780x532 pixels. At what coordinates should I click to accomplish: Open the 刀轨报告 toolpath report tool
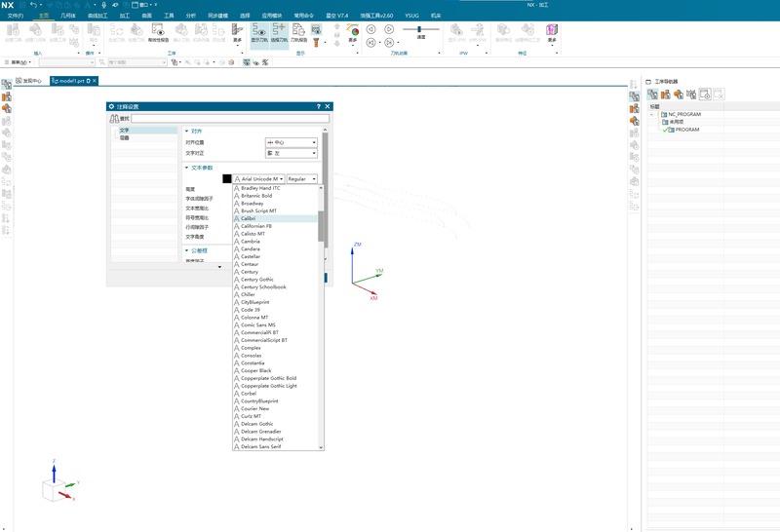[x=298, y=33]
